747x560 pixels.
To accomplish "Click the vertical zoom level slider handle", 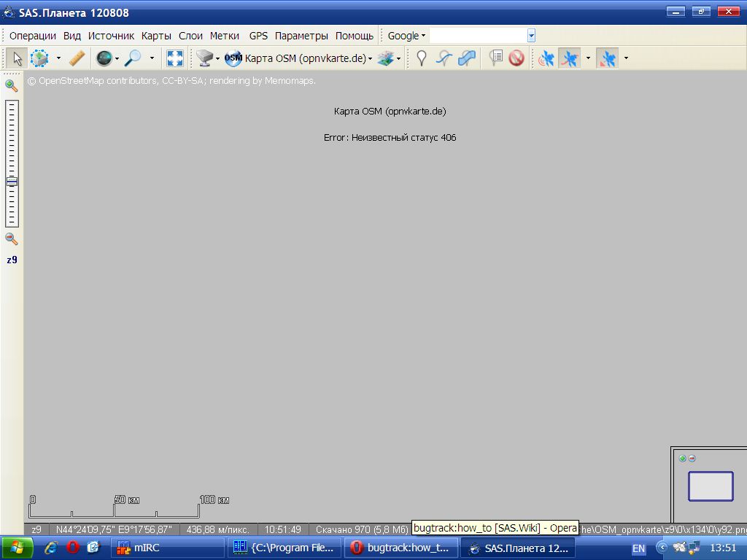I will (12, 182).
